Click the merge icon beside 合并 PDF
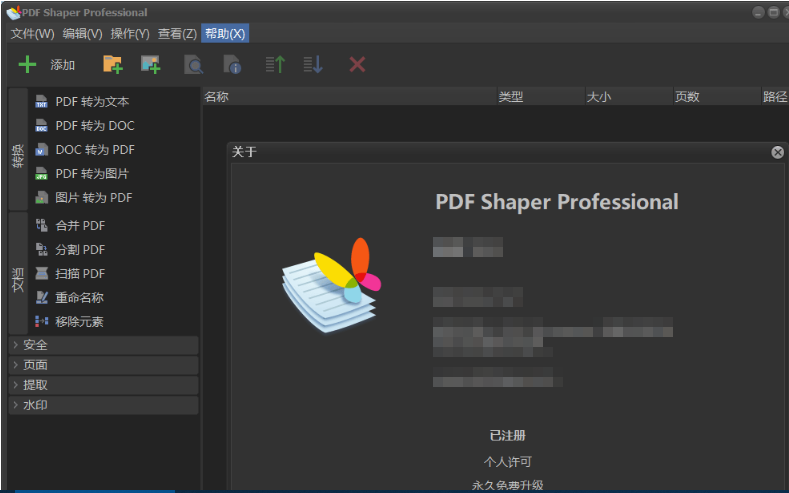789x493 pixels. 41,225
